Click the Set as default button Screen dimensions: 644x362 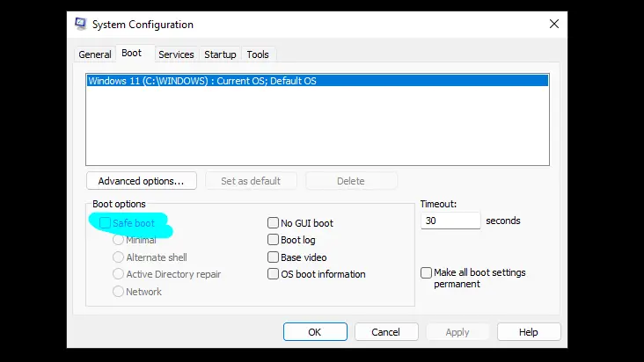coord(251,181)
